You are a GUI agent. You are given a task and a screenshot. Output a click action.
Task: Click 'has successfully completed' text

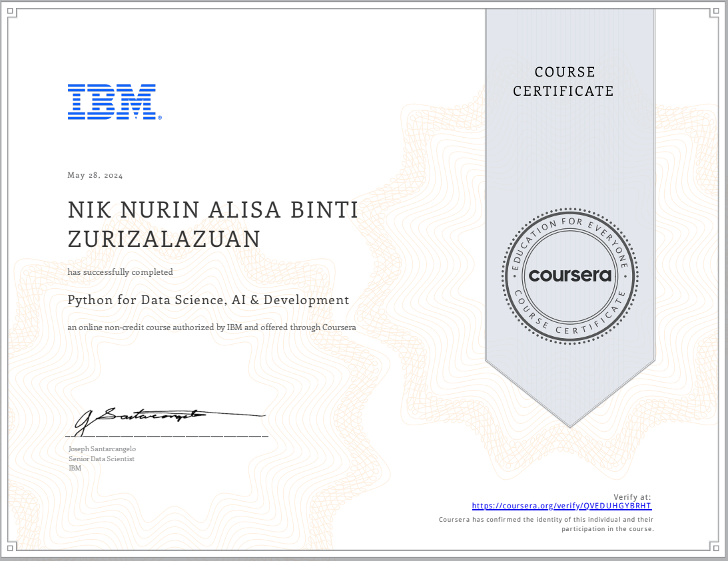pos(121,272)
